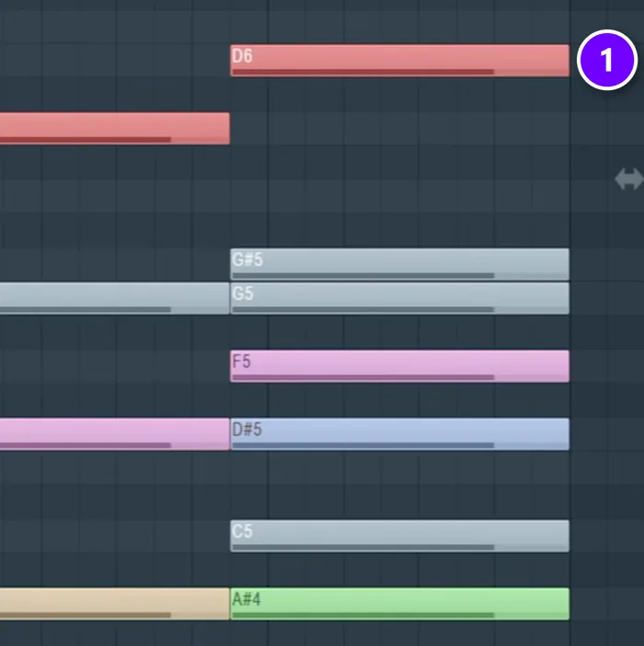Select the pink F5 note
Image resolution: width=644 pixels, height=646 pixels.
400,366
